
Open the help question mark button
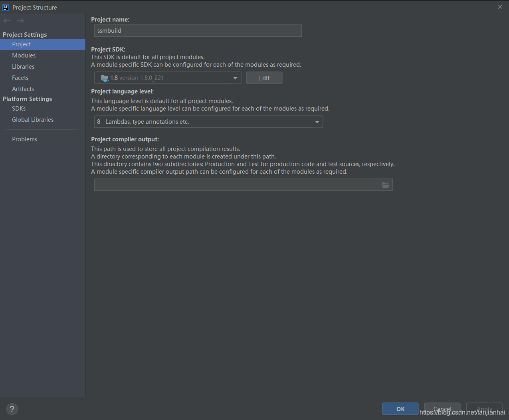tap(12, 409)
